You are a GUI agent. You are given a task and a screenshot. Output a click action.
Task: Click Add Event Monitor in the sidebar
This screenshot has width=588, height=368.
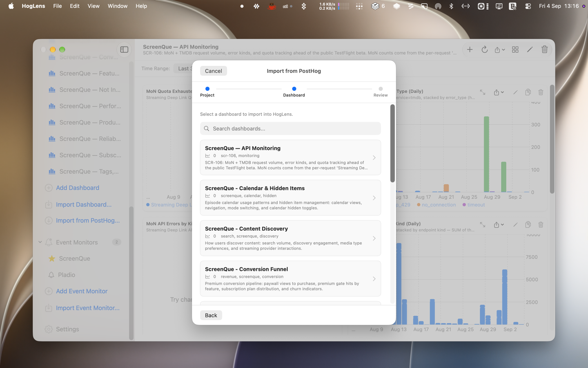point(76,292)
